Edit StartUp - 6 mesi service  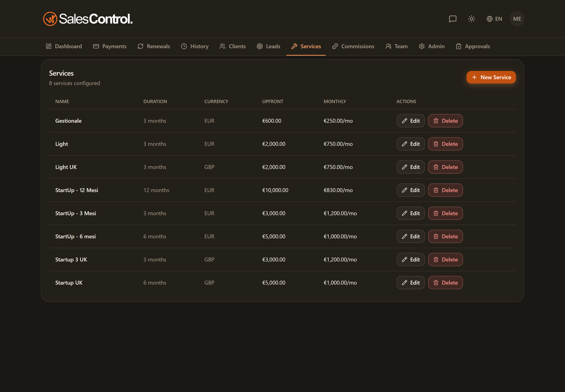[x=411, y=236]
